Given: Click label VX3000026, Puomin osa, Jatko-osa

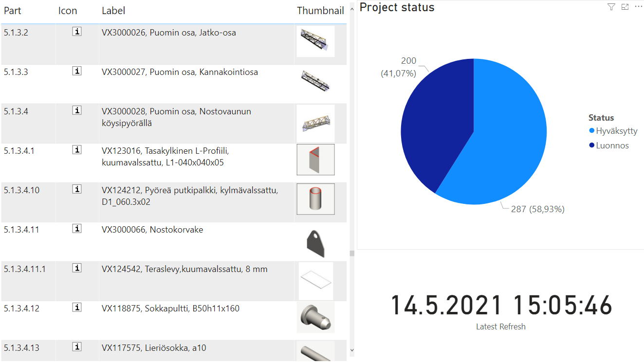Looking at the screenshot, I should (169, 33).
